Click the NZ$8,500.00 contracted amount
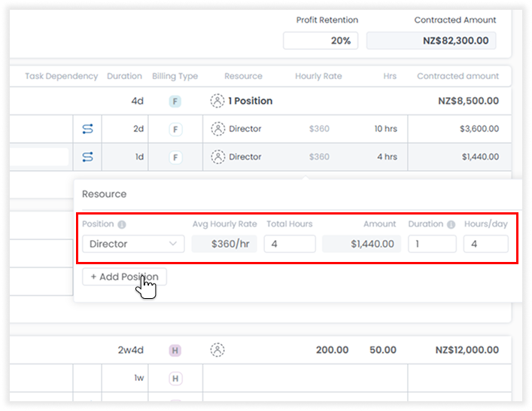This screenshot has height=411, width=532. 469,101
